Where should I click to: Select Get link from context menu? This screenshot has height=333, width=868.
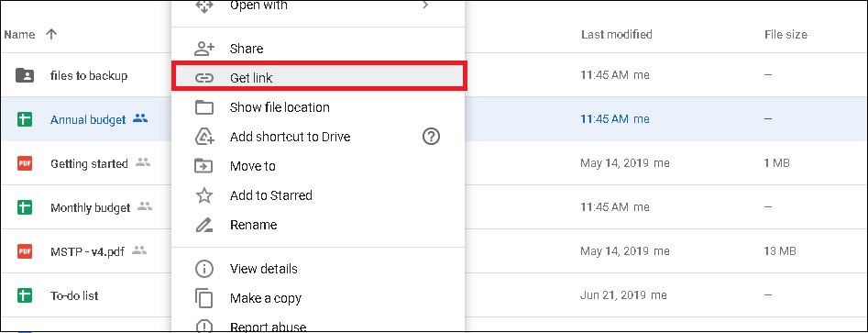click(x=319, y=77)
